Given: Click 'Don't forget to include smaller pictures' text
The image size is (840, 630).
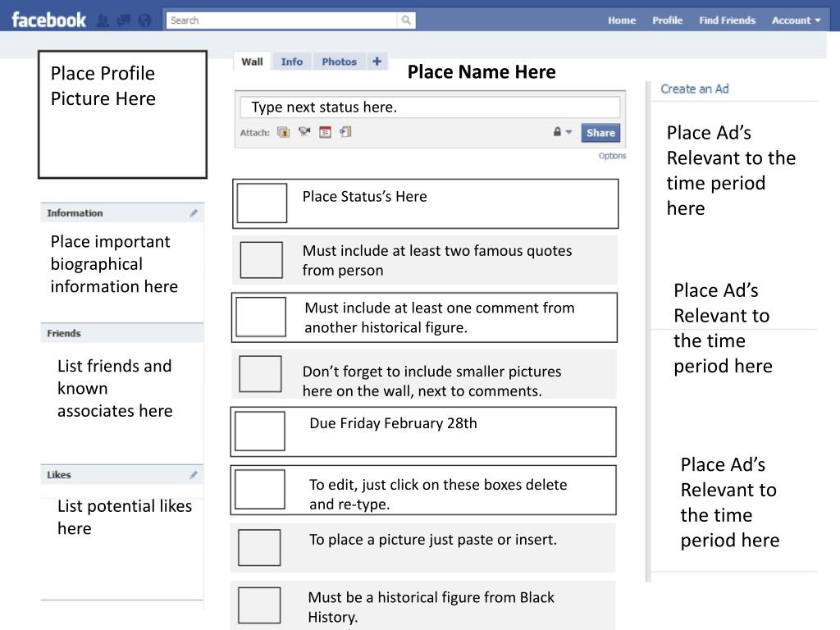Looking at the screenshot, I should pos(431,381).
